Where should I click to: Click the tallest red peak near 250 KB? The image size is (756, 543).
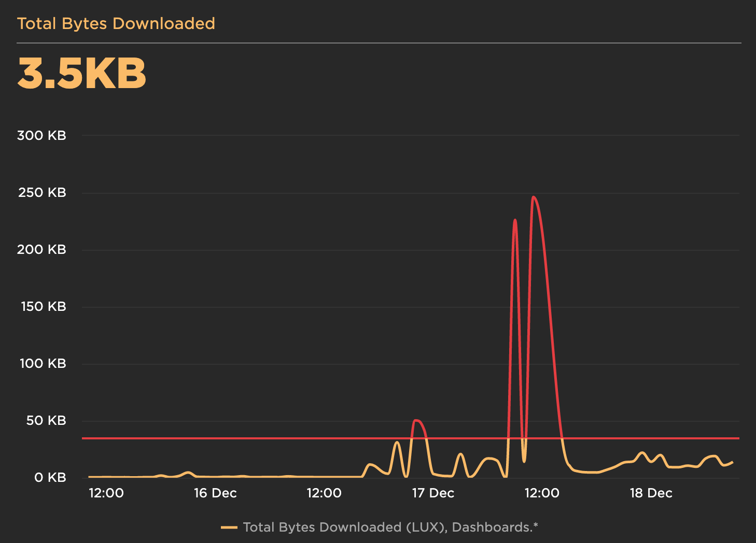point(534,197)
